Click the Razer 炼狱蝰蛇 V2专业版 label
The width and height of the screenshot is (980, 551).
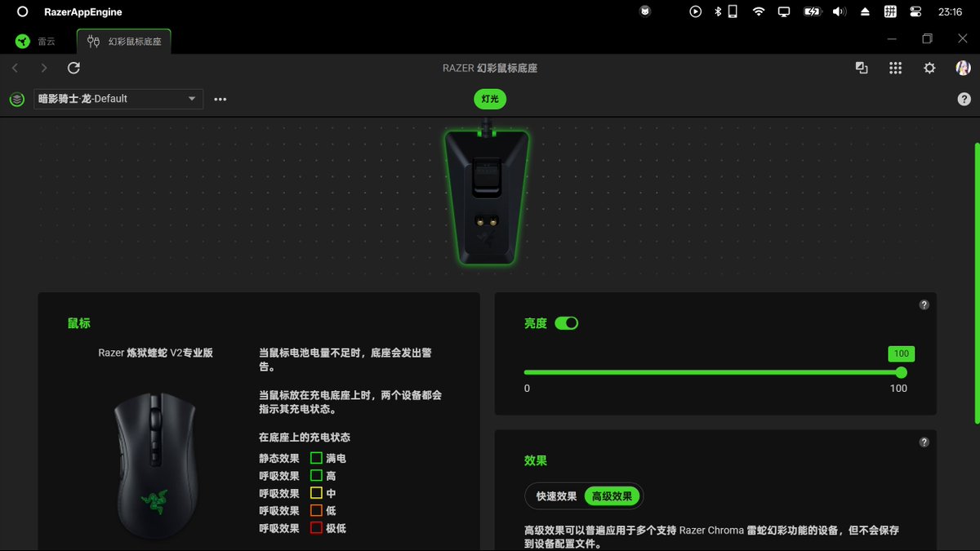155,353
